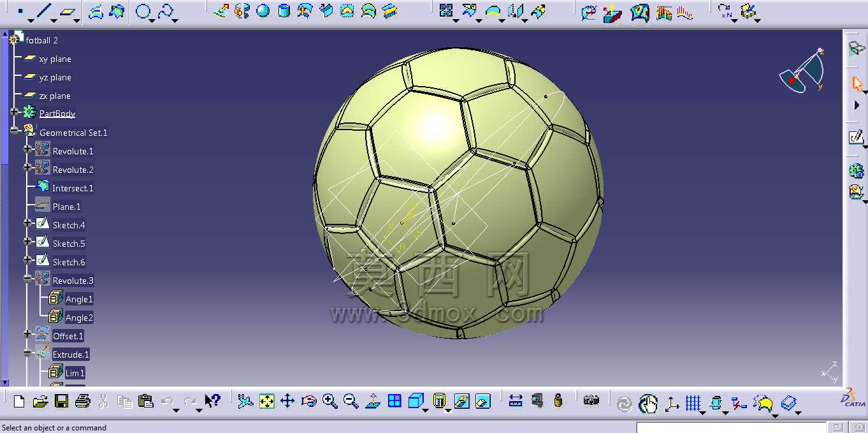This screenshot has width=868, height=433.
Task: Open the Capture camera tool
Action: pos(591,401)
